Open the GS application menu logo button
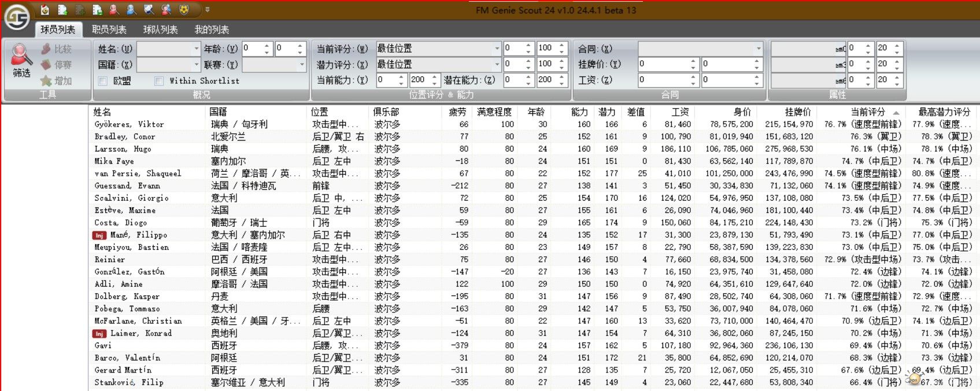 click(x=17, y=17)
